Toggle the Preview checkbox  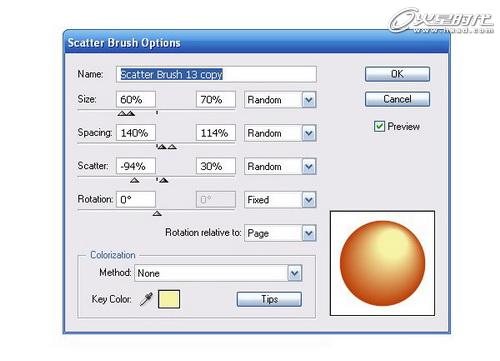[x=379, y=126]
